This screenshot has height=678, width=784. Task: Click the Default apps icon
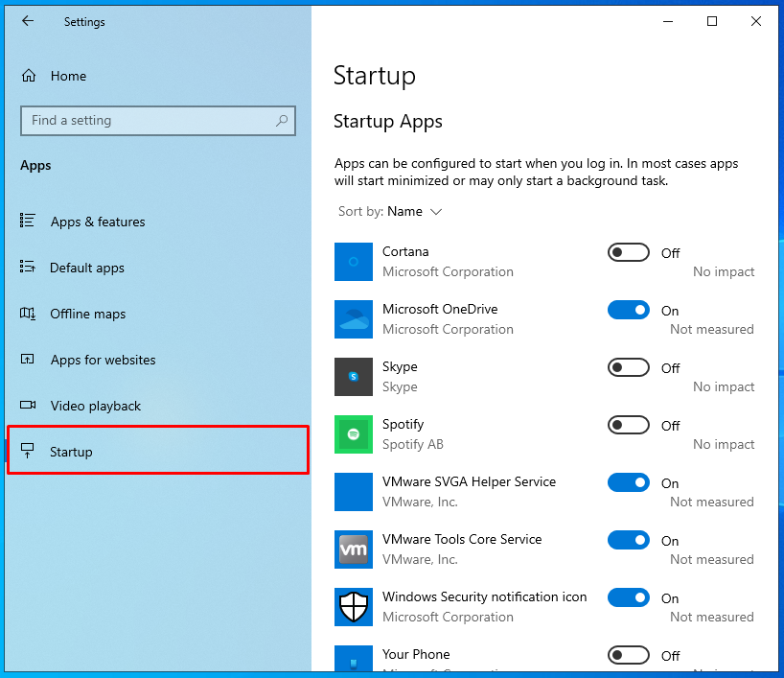pos(27,267)
